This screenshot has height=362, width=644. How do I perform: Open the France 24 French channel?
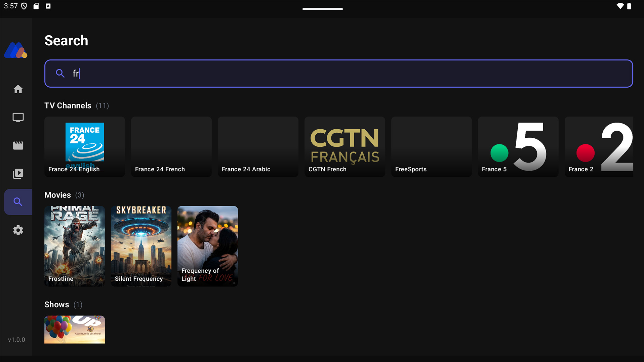[171, 146]
